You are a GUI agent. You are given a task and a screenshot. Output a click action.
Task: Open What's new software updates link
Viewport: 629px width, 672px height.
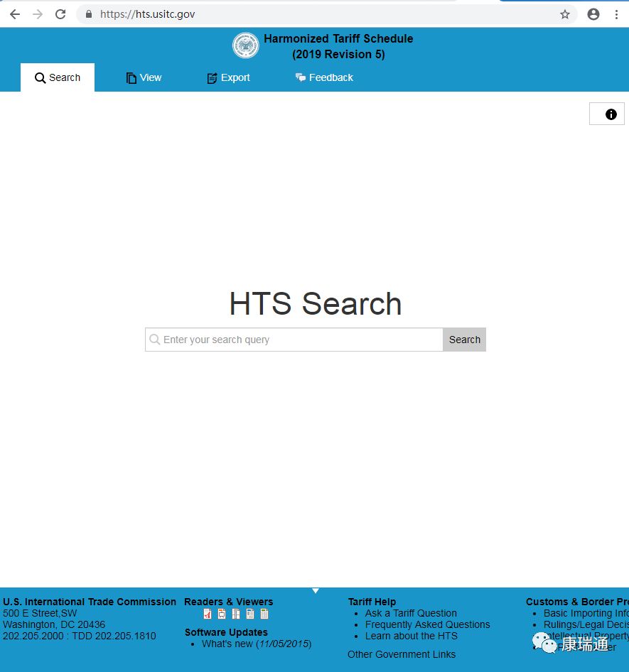[x=257, y=644]
